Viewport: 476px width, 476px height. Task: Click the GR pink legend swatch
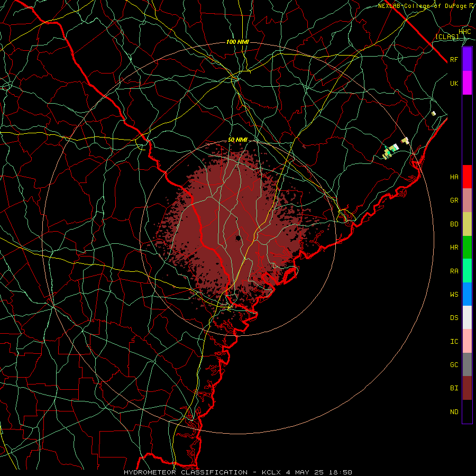(467, 200)
